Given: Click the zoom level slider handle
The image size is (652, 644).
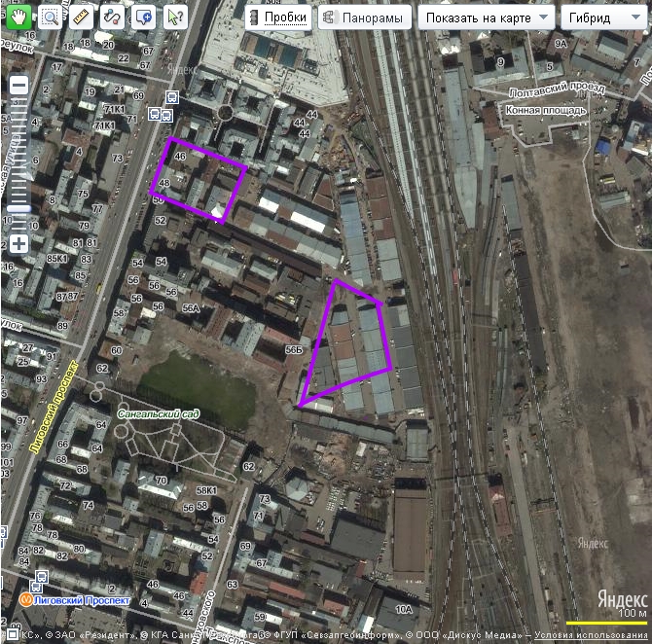Looking at the screenshot, I should coord(18,207).
